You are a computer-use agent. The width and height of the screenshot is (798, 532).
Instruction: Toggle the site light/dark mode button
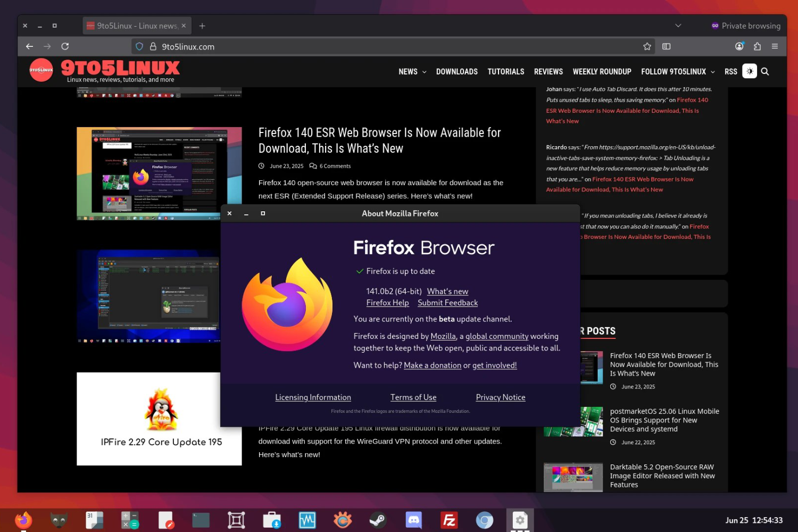click(750, 71)
